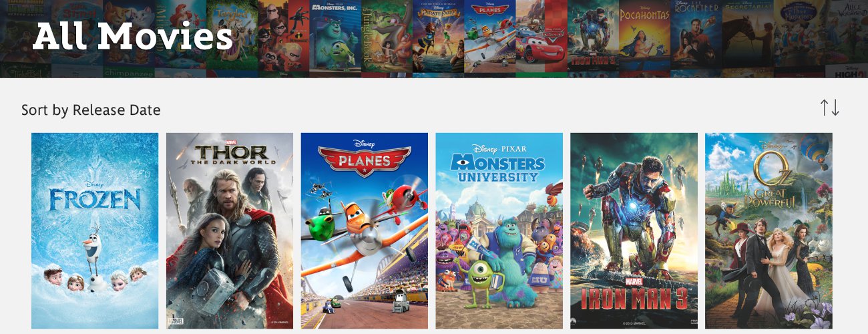Click the Rocketeer poster in header banner
Screen dimensions: 868x334
point(696,35)
